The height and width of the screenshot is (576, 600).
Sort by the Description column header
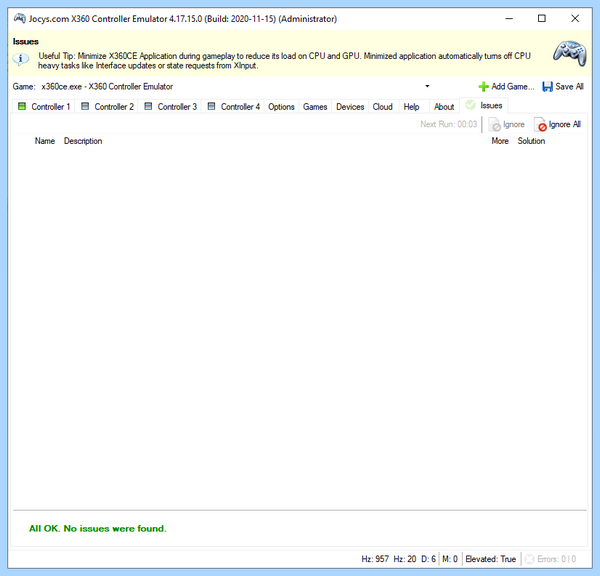point(83,141)
